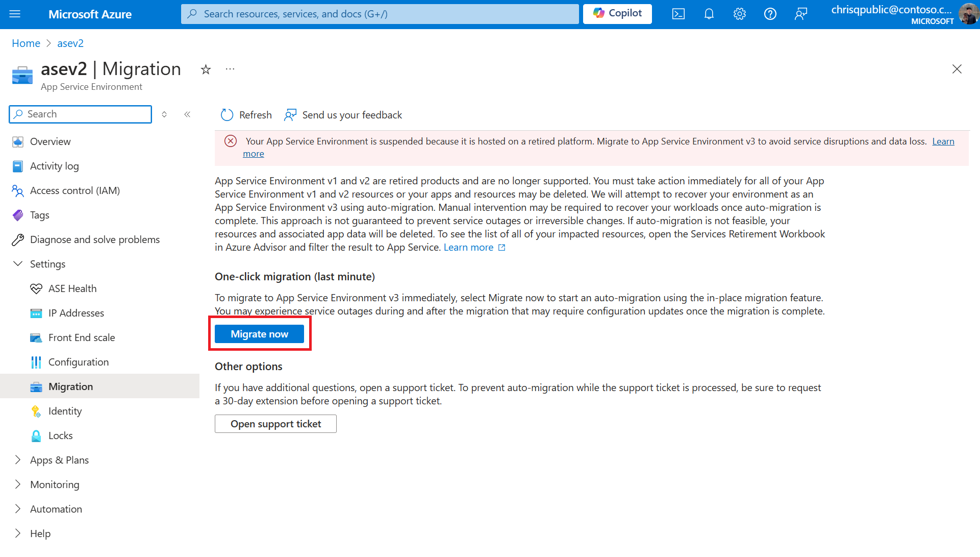The image size is (980, 557).
Task: Click the Migrate now button
Action: [x=259, y=334]
